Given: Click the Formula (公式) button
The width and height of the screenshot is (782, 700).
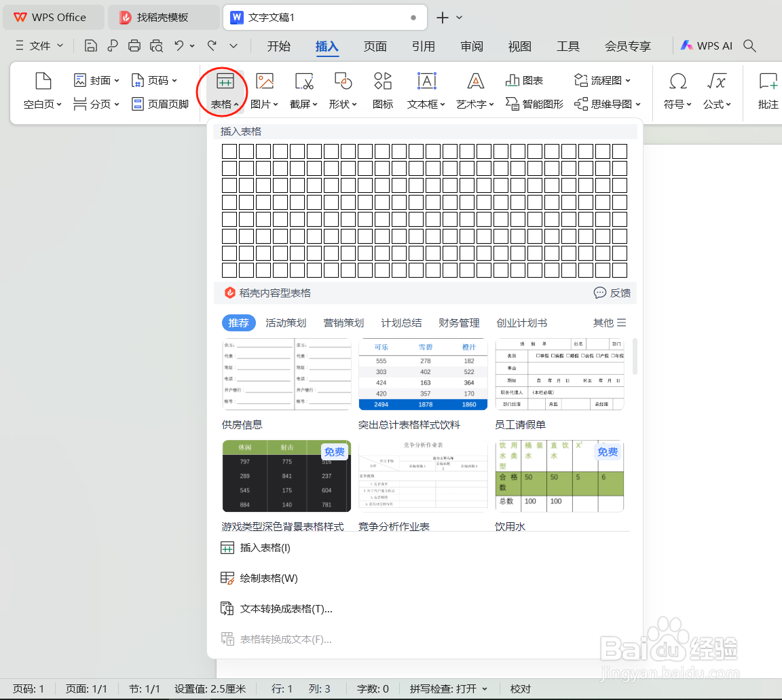Looking at the screenshot, I should pyautogui.click(x=717, y=91).
